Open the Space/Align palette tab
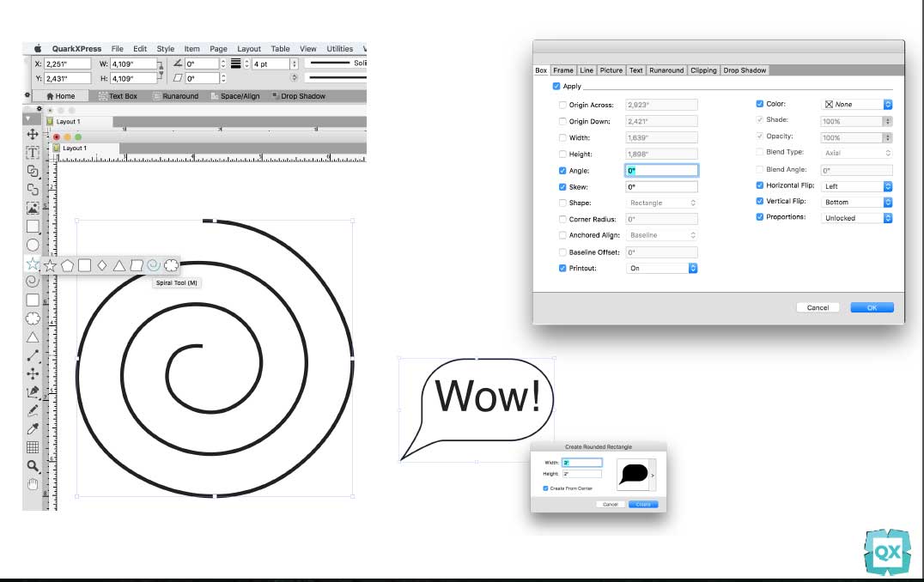Screen dimensions: 924x582 point(235,96)
